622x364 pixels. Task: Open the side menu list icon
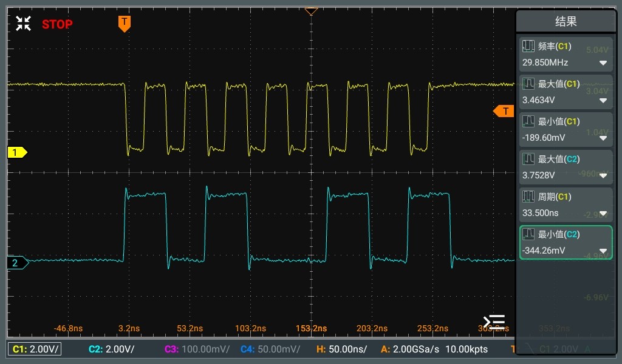[x=493, y=321]
